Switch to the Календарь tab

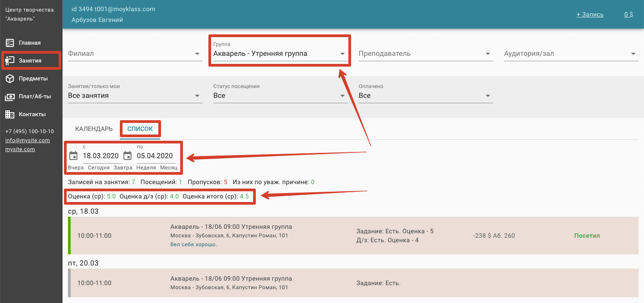point(94,129)
